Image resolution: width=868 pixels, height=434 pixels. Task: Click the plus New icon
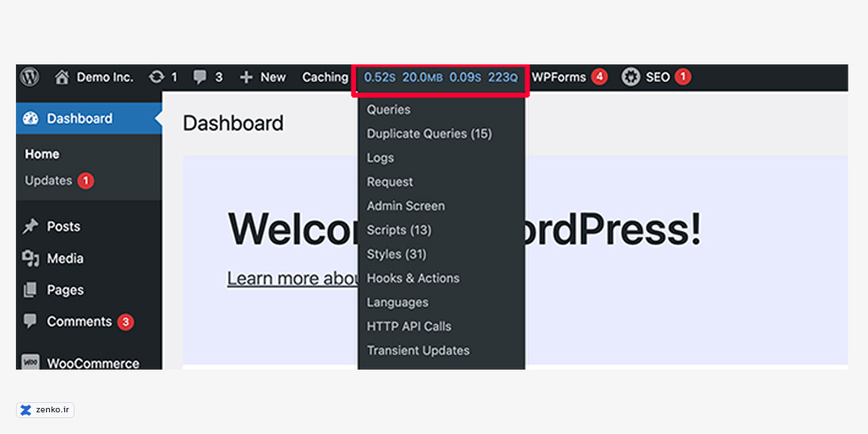[246, 77]
